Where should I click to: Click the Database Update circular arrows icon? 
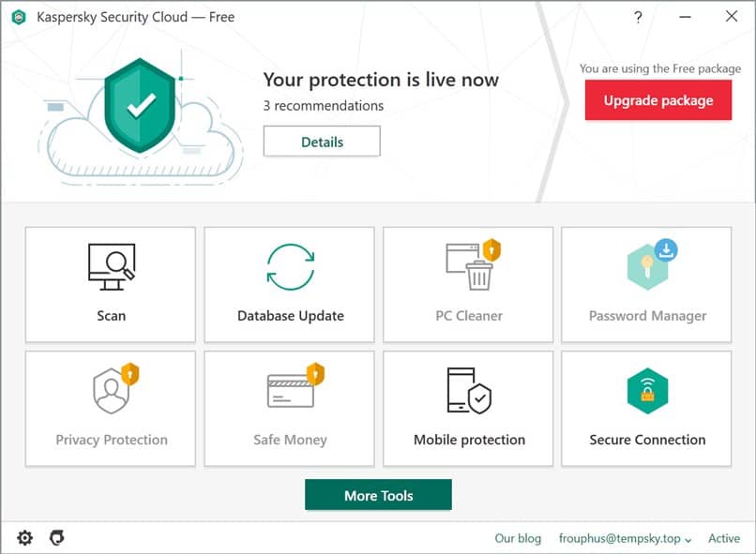[x=291, y=267]
